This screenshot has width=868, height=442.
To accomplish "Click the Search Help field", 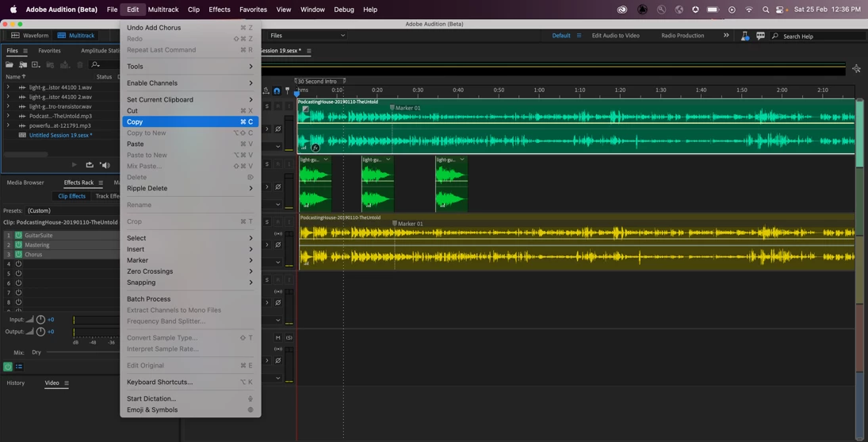I will pyautogui.click(x=818, y=36).
